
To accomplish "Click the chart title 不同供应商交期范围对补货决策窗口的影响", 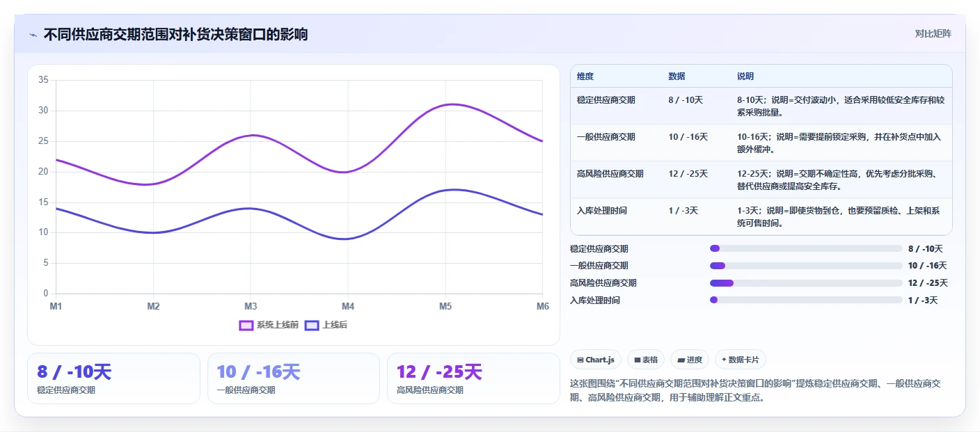I will point(175,34).
